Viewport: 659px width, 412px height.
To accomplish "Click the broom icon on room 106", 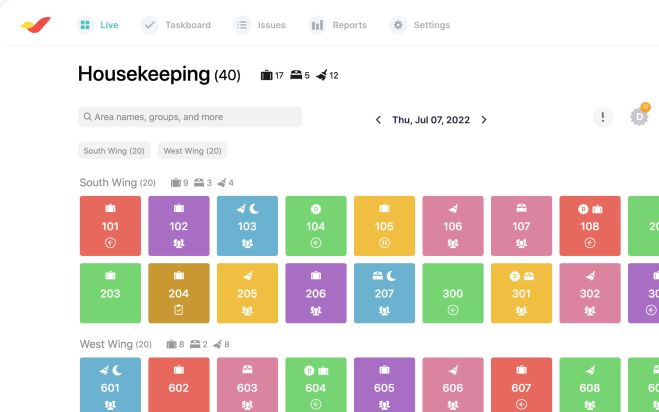I will pos(453,208).
